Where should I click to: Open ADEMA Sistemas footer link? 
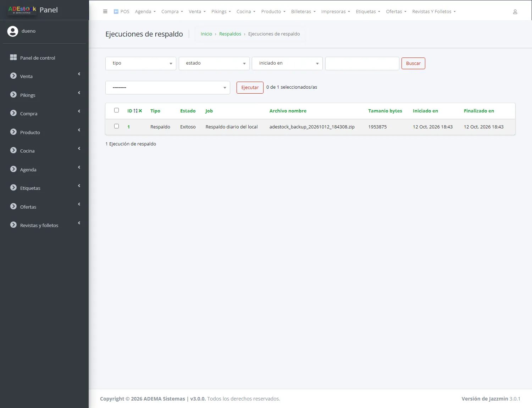click(x=164, y=399)
